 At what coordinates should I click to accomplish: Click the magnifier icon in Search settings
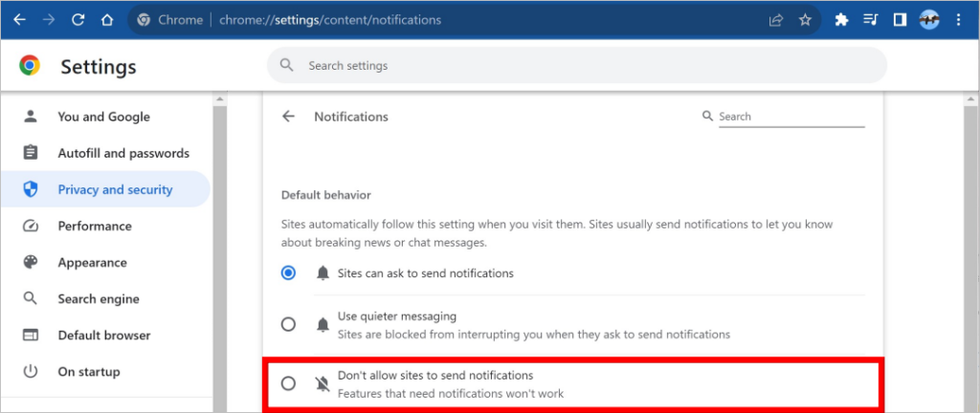(287, 65)
